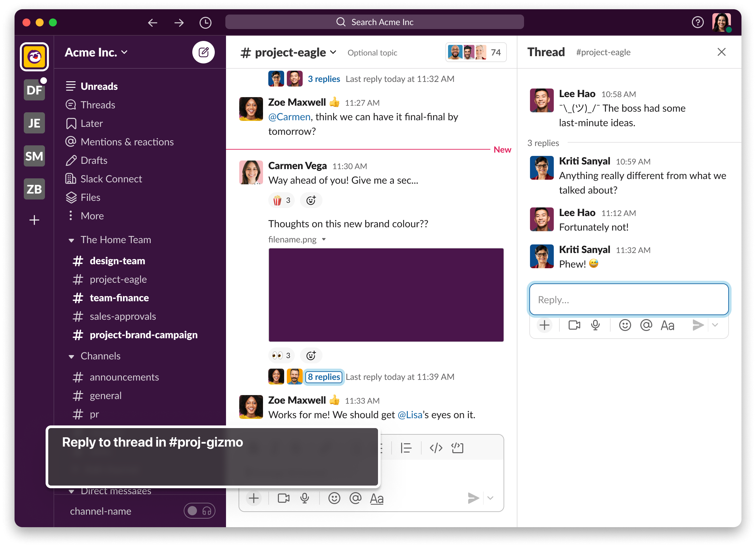756x547 pixels.
Task: Click the reply input field in thread panel
Action: 629,299
